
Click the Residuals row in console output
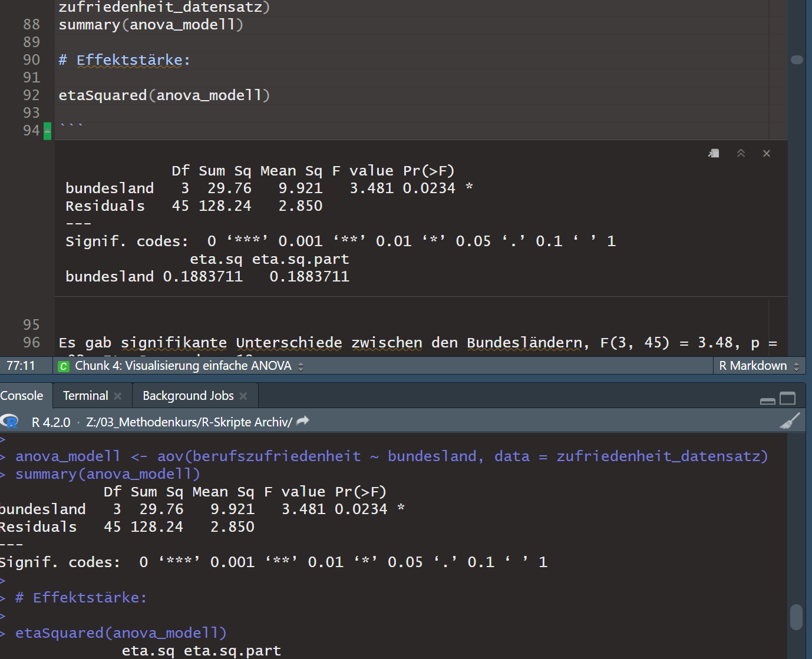tap(127, 527)
